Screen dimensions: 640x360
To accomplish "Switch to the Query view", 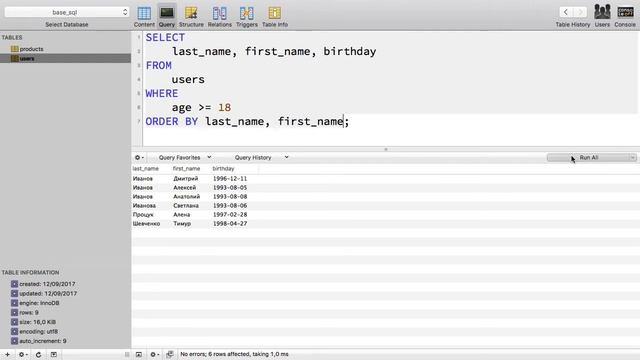I will pos(167,16).
